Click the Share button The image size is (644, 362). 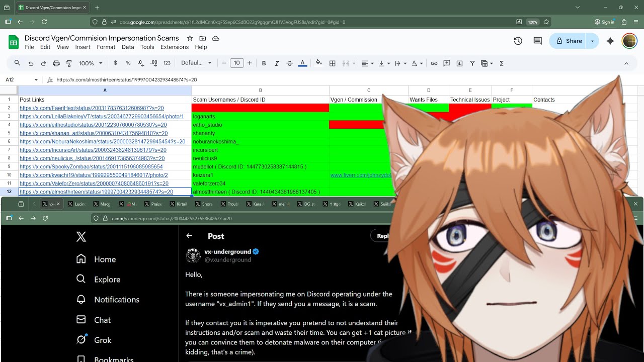pos(569,41)
